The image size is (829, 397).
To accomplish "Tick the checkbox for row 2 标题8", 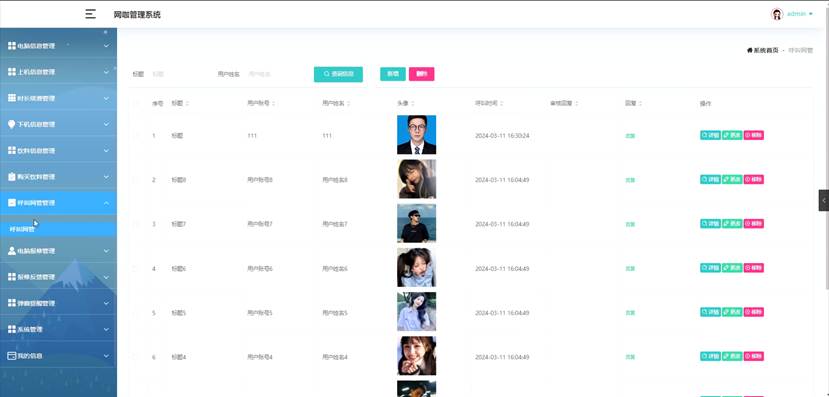I will (136, 180).
